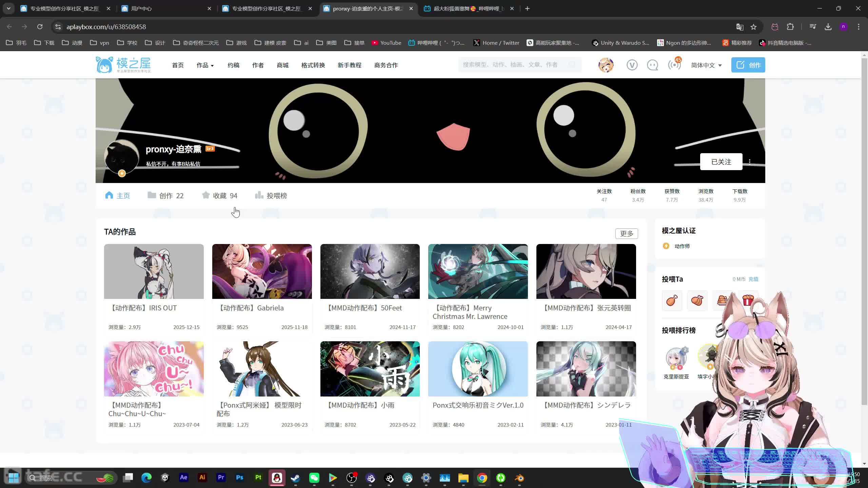The image size is (868, 488).
Task: Click the Windows Start button
Action: pos(14,478)
